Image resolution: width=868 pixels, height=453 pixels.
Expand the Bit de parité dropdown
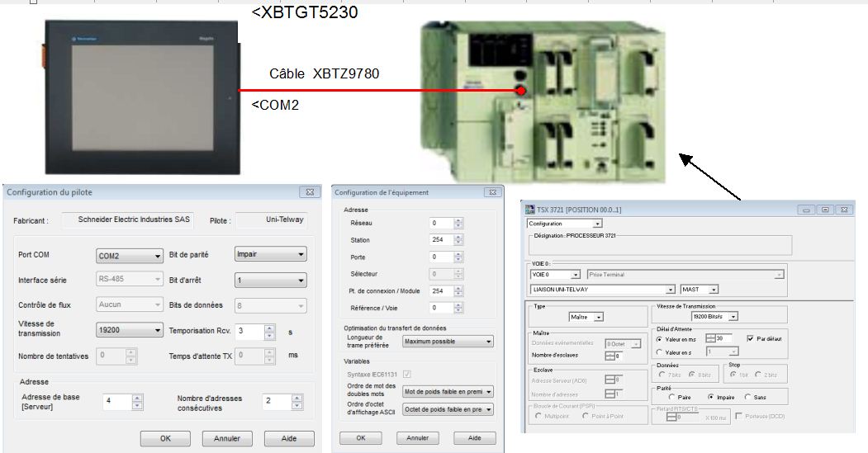[270, 254]
